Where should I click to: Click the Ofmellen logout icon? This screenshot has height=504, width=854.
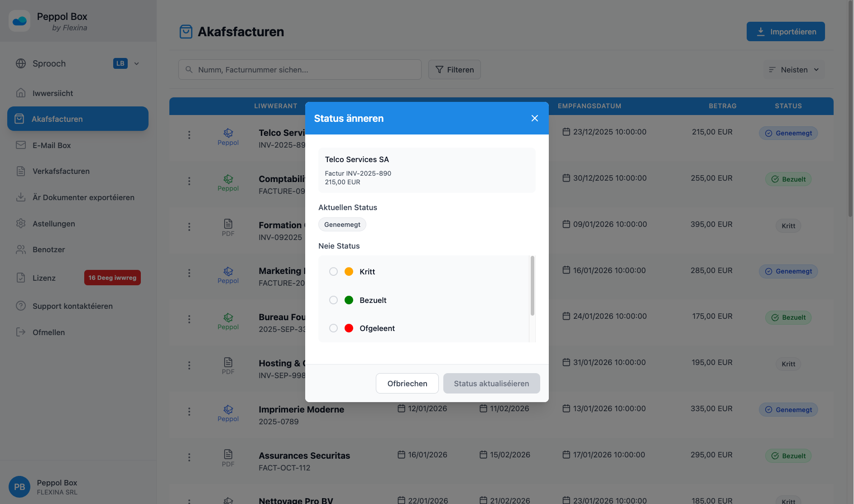pyautogui.click(x=21, y=332)
